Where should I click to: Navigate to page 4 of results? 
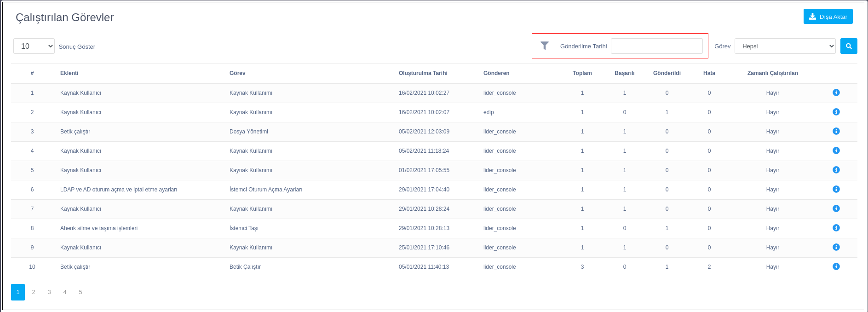pos(65,292)
